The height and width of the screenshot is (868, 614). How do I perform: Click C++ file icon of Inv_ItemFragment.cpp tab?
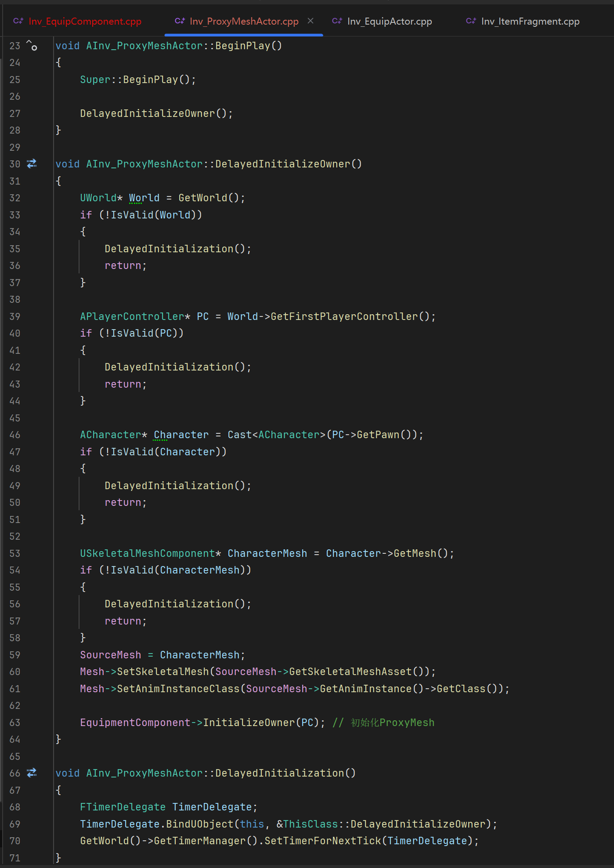pyautogui.click(x=471, y=21)
